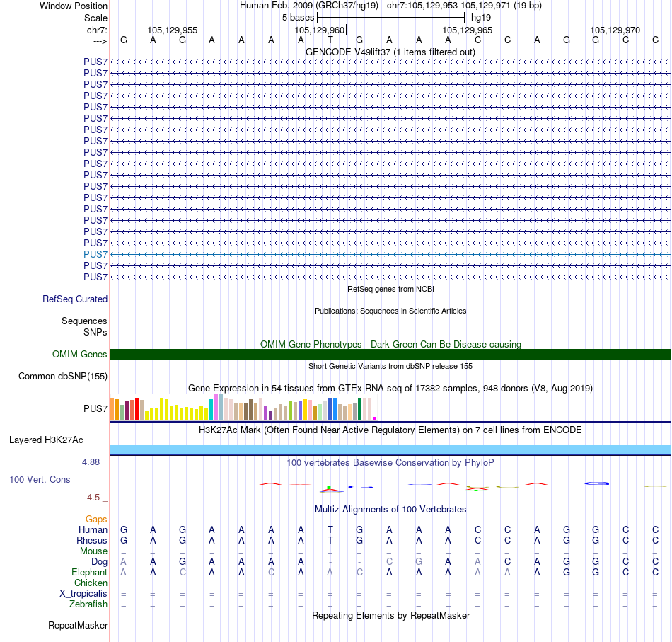Click the Human alignment row label
672x642 pixels.
93,530
